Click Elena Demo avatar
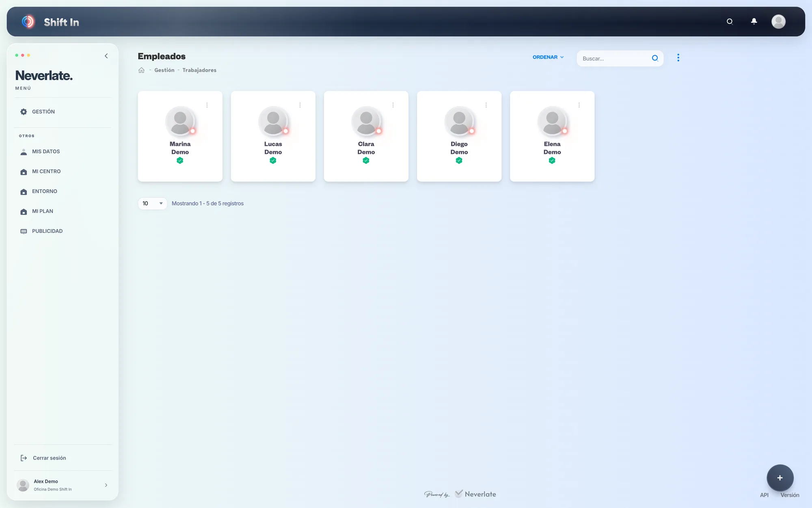This screenshot has height=508, width=812. point(552,121)
